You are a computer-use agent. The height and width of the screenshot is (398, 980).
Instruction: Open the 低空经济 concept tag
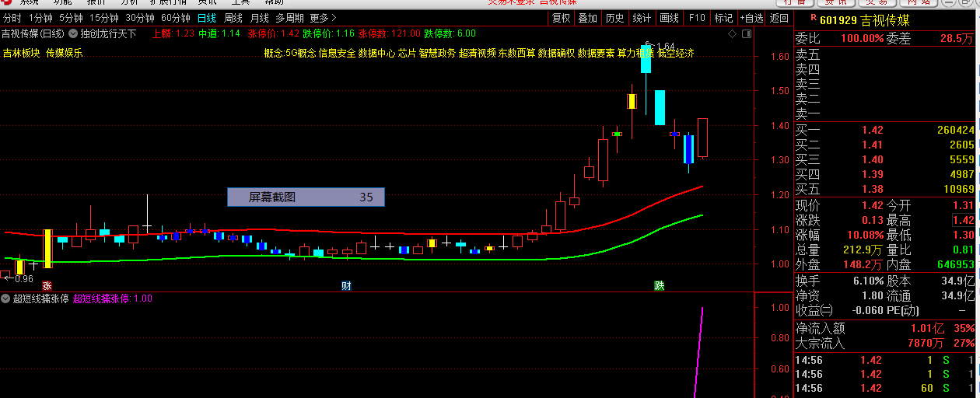pos(676,53)
